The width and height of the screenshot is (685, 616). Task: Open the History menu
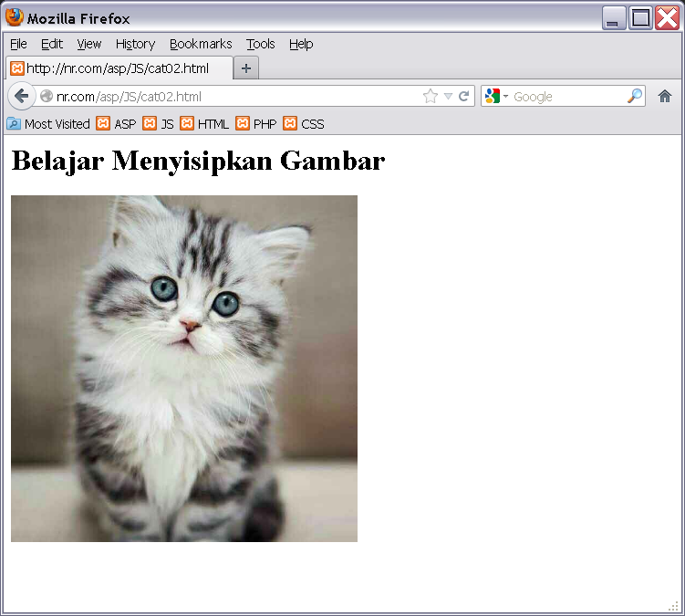[x=135, y=44]
